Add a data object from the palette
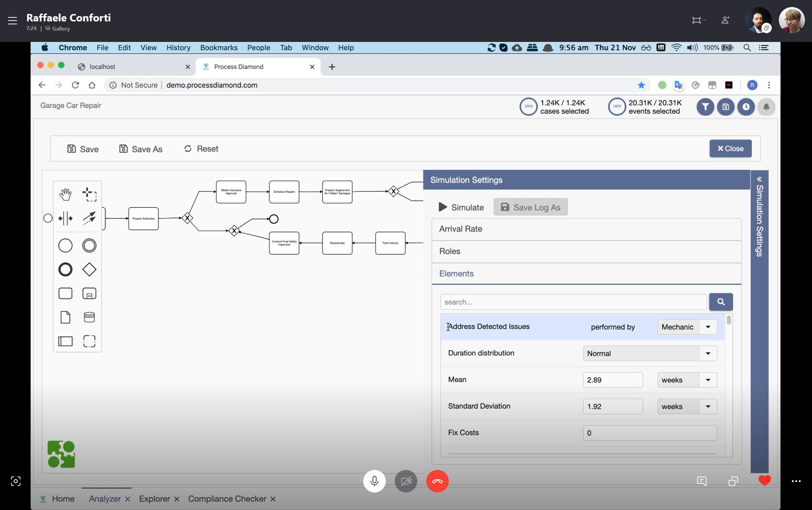The height and width of the screenshot is (510, 812). pyautogui.click(x=65, y=317)
